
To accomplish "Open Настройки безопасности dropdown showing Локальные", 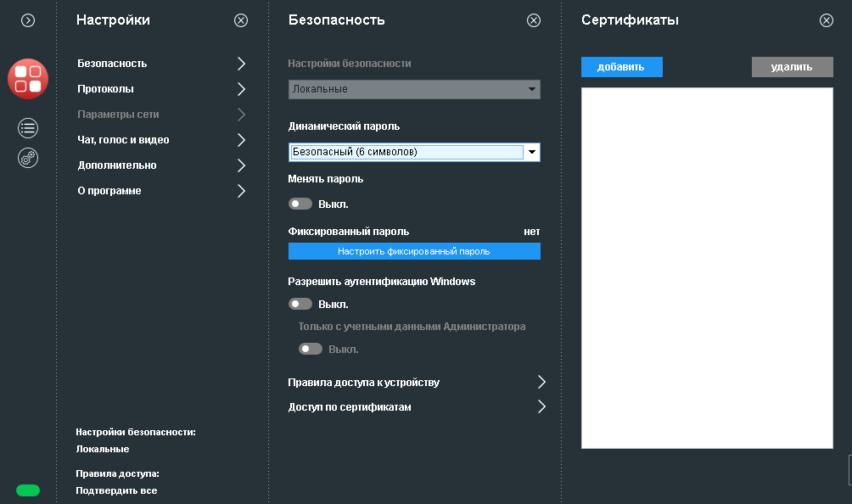I will coord(414,89).
